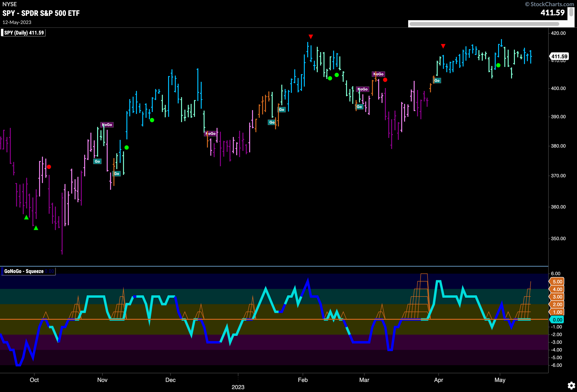577x392 pixels.
Task: Click the Go flag at end of February
Action: point(359,107)
